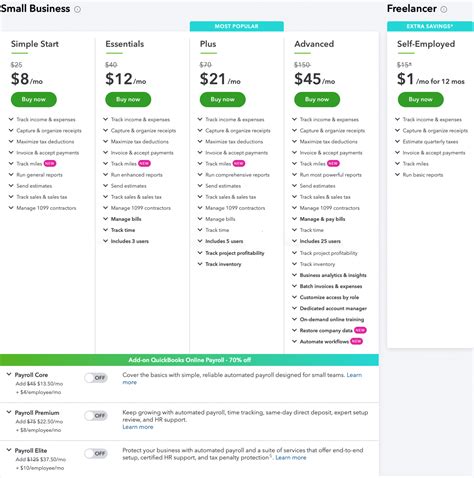This screenshot has height=478, width=474.
Task: Expand the Payroll Elite row chevron
Action: point(9,450)
